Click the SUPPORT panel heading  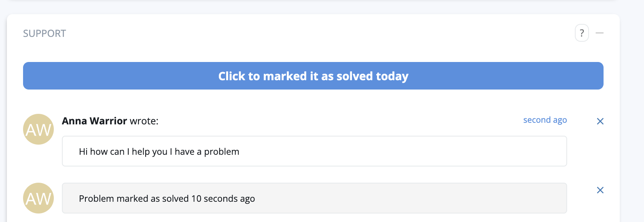[44, 33]
